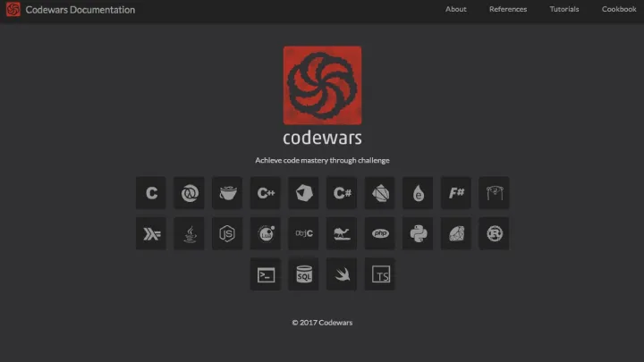This screenshot has height=362, width=644.
Task: Select the C# language icon
Action: 342,193
